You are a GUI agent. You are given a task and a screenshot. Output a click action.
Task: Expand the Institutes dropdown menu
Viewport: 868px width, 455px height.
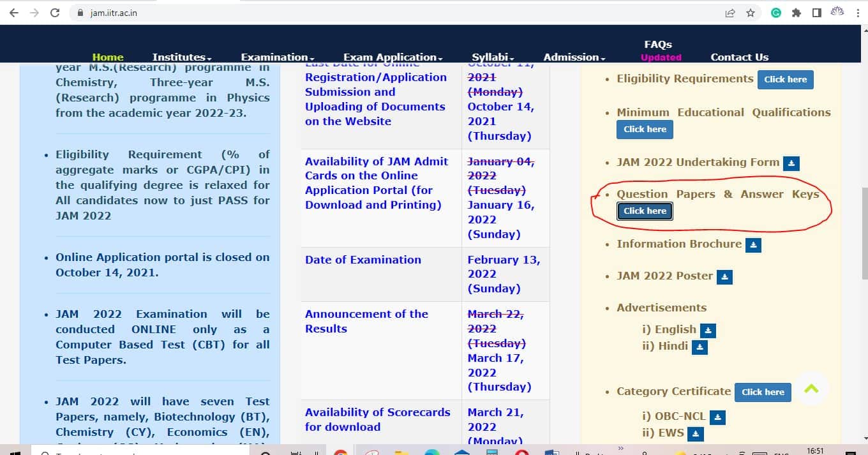pos(182,57)
